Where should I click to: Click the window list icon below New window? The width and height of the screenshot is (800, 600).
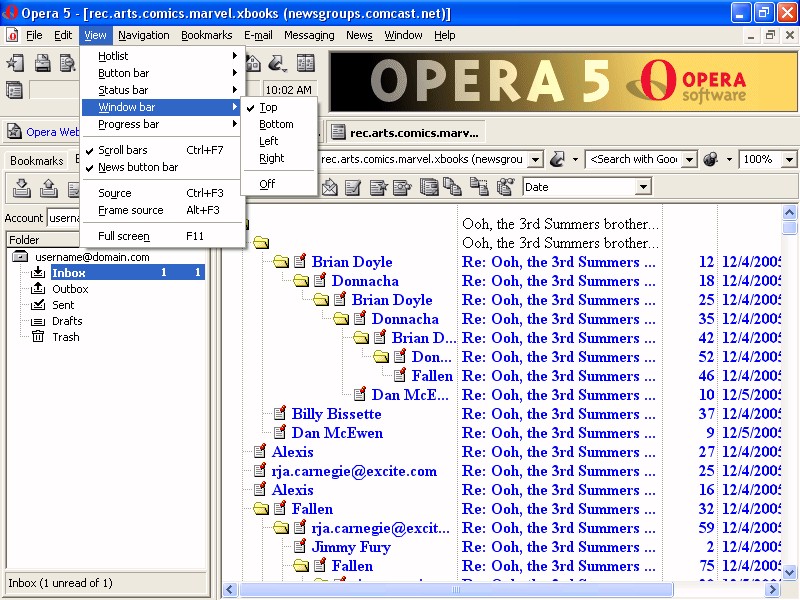point(14,90)
